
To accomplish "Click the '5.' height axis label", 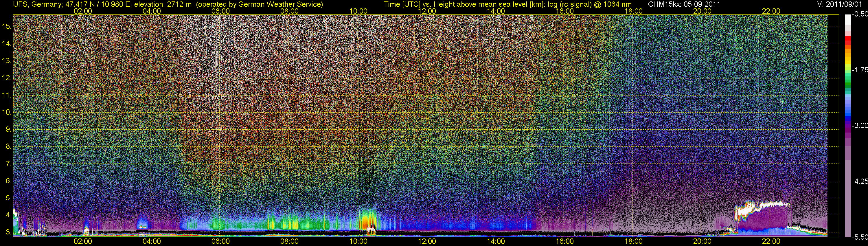I will pyautogui.click(x=9, y=198).
